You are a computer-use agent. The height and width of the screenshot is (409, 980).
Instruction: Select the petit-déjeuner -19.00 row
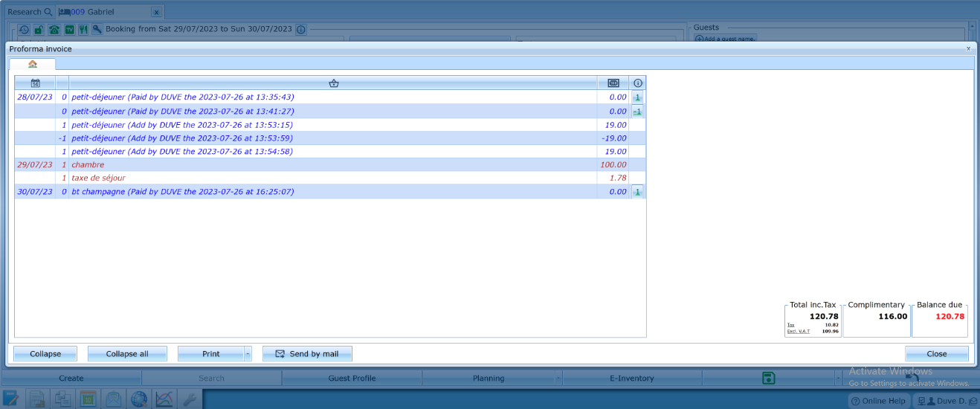(330, 138)
